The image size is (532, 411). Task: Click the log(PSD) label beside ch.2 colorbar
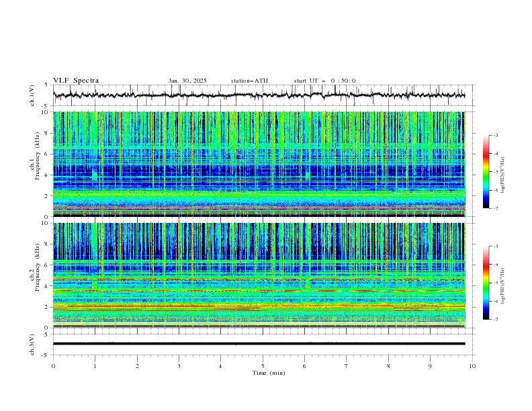pyautogui.click(x=503, y=286)
